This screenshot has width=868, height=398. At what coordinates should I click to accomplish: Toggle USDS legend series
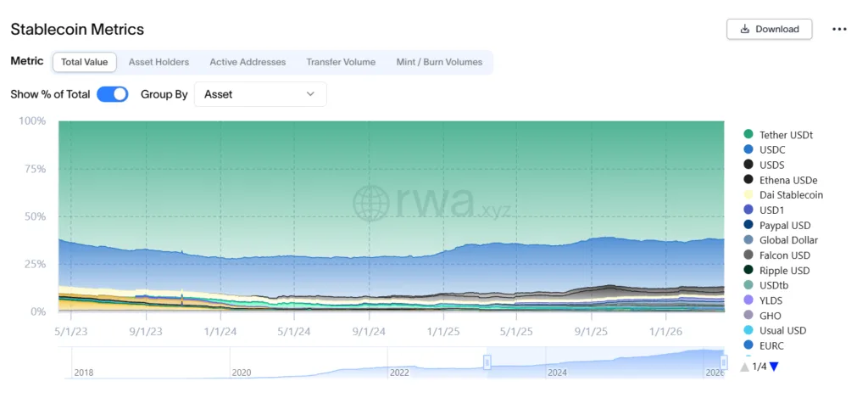pos(764,165)
